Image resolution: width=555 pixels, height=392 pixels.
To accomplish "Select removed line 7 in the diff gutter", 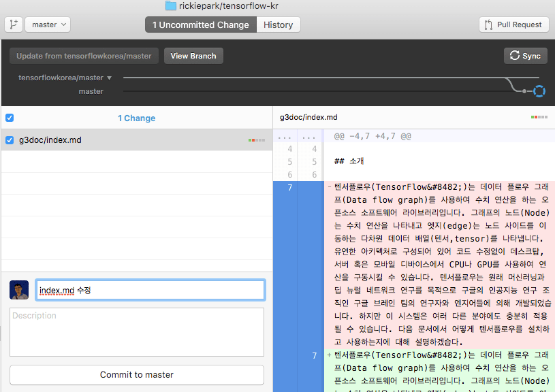I will coord(290,188).
